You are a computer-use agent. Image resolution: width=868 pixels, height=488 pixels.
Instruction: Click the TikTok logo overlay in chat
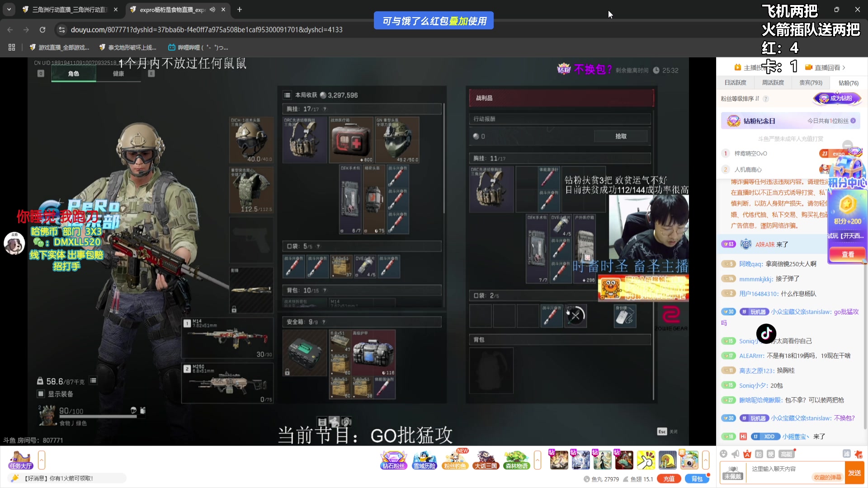pos(766,334)
